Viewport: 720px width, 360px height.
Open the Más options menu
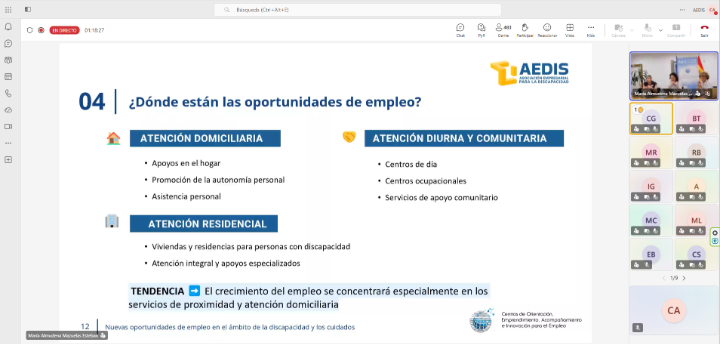(591, 30)
